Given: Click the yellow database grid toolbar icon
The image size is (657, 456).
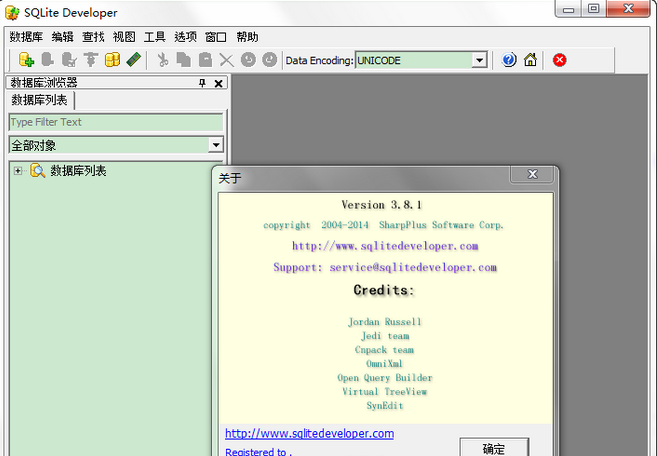Looking at the screenshot, I should click(112, 60).
